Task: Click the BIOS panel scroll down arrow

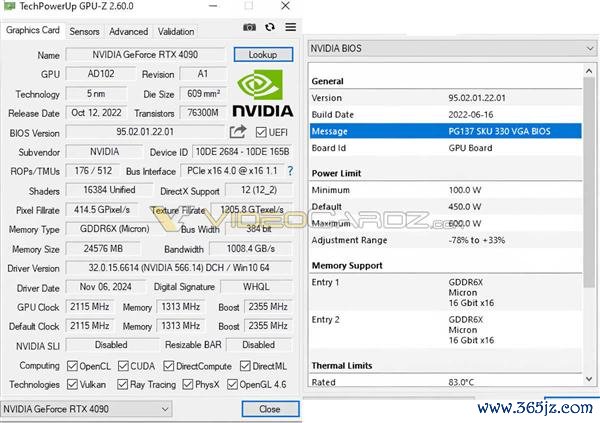Action: click(x=589, y=379)
